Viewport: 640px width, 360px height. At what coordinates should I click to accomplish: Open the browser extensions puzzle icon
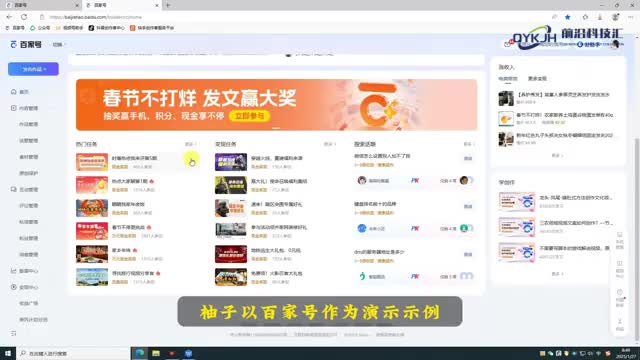(x=585, y=17)
